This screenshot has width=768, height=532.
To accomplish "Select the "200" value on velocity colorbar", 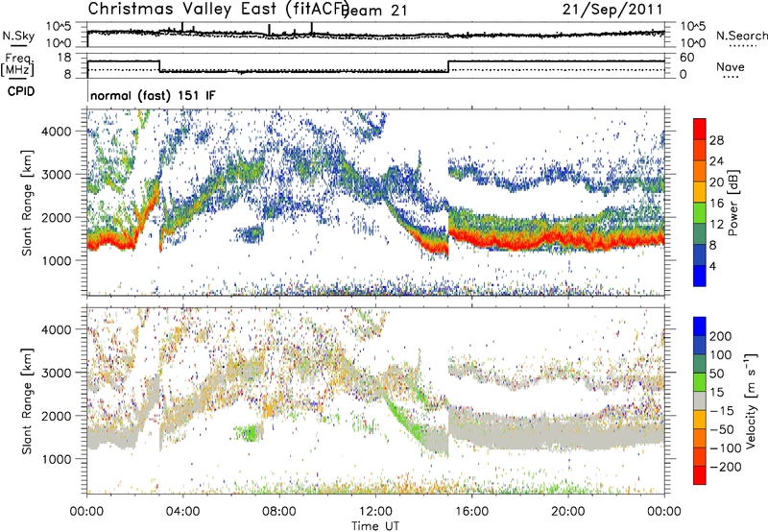I will [x=721, y=336].
